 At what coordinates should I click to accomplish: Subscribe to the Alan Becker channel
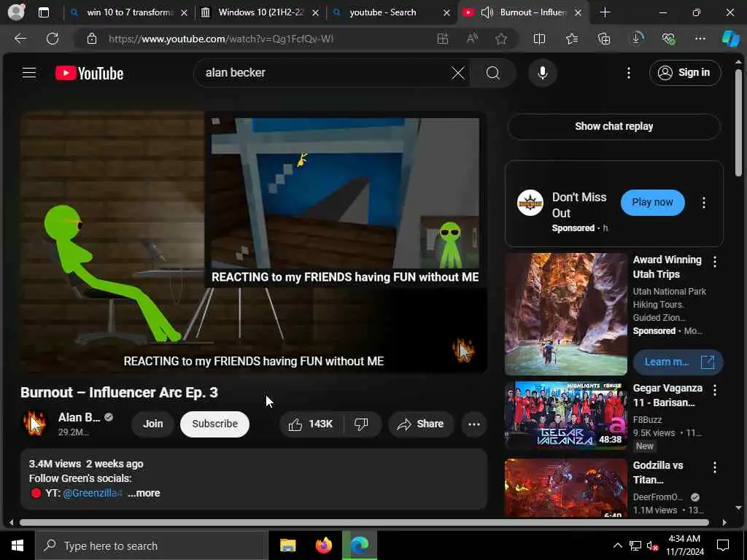tap(215, 424)
